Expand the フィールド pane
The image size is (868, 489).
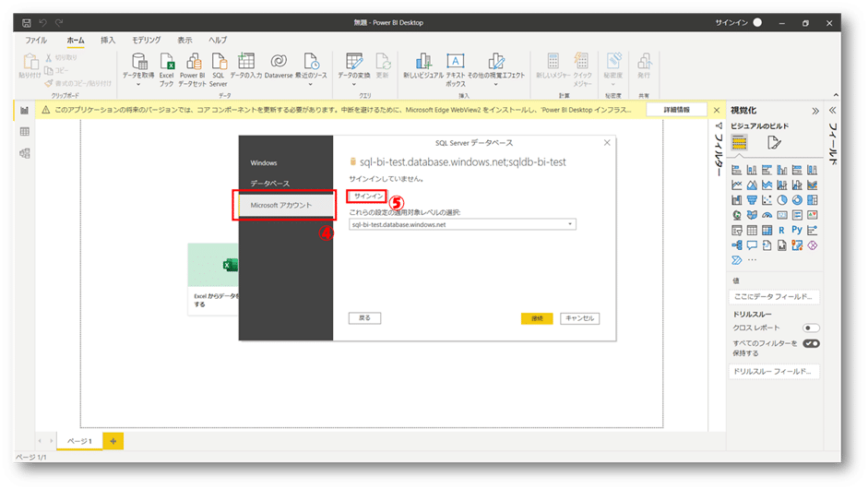(833, 111)
